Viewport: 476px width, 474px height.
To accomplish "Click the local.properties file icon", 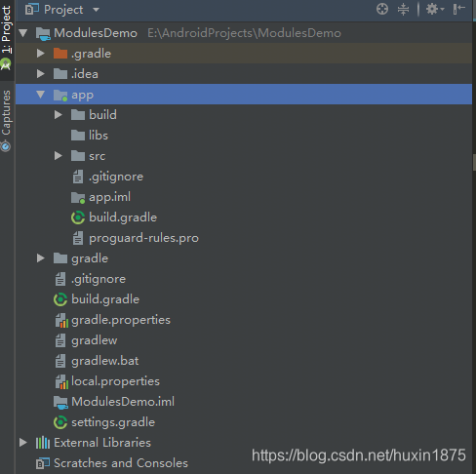I will 61,381.
